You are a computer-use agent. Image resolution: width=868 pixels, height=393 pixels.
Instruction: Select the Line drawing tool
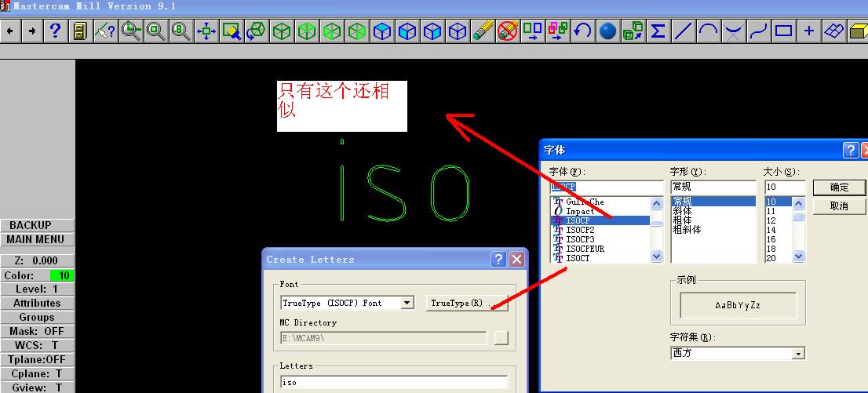pyautogui.click(x=683, y=31)
